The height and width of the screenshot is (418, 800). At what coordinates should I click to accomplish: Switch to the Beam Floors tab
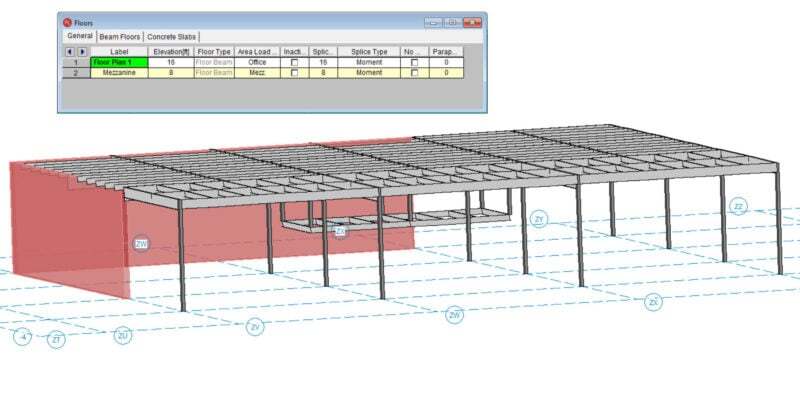(120, 37)
